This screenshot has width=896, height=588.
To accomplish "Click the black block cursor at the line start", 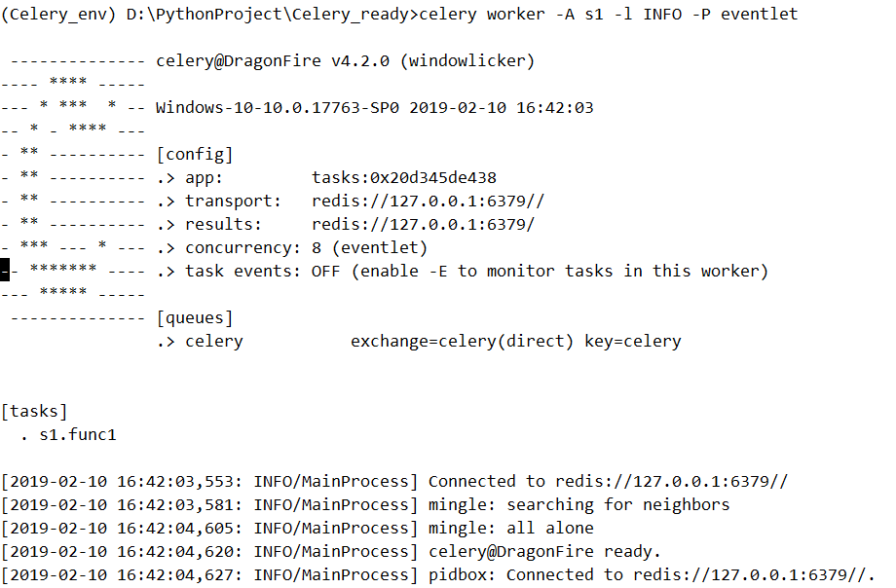I will coord(5,272).
